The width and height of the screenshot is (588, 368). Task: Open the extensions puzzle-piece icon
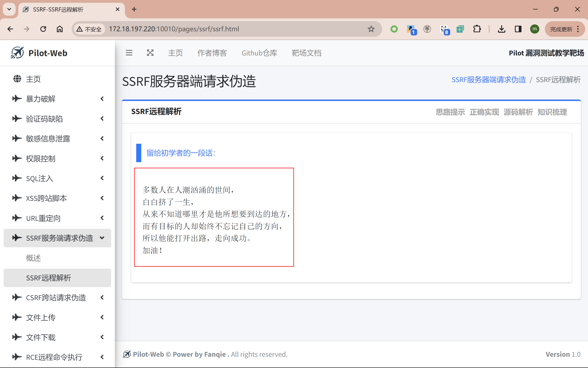(477, 29)
